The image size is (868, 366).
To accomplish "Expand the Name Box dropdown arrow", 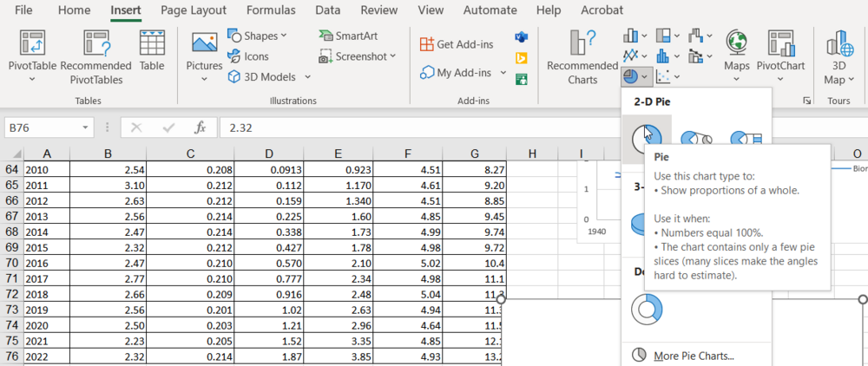I will pyautogui.click(x=85, y=127).
